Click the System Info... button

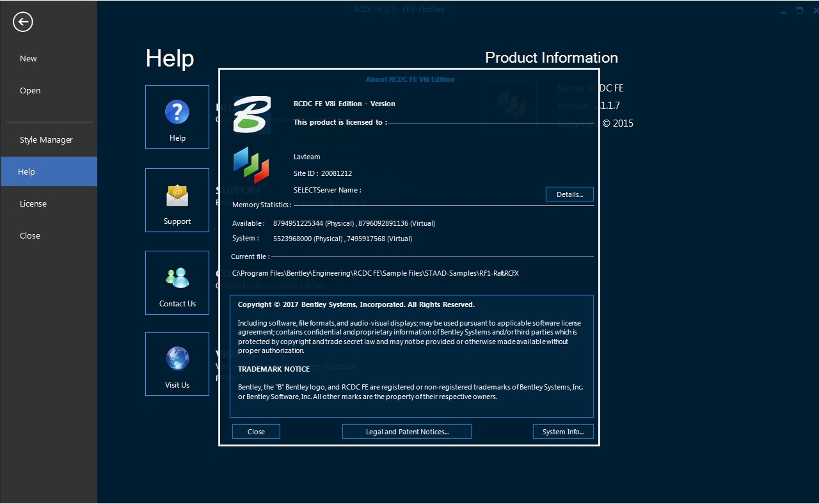coord(563,432)
